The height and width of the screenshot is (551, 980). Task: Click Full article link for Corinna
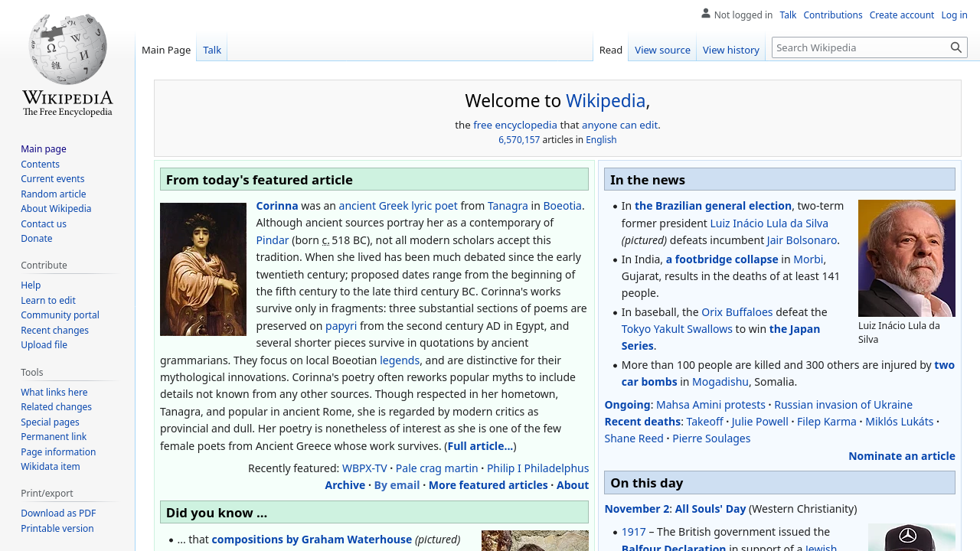tap(480, 445)
